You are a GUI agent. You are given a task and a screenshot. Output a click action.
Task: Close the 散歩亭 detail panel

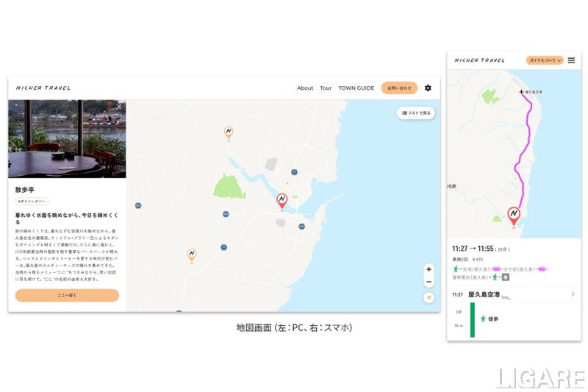pyautogui.click(x=119, y=107)
